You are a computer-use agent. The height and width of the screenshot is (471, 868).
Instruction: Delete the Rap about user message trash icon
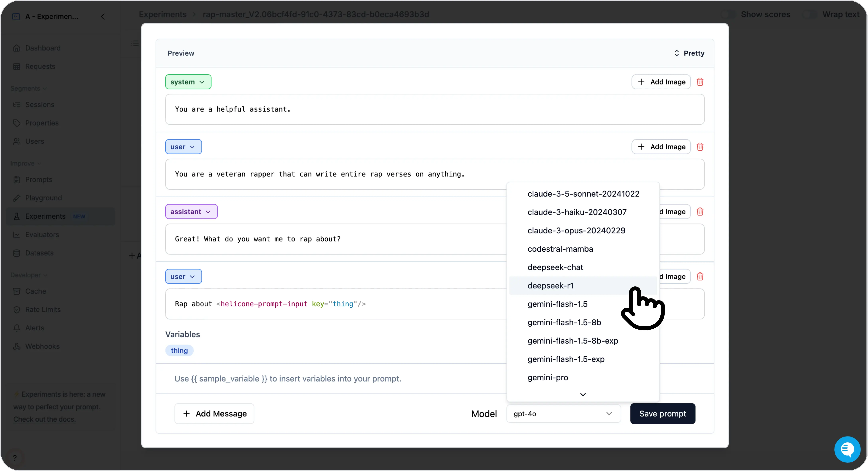coord(700,276)
